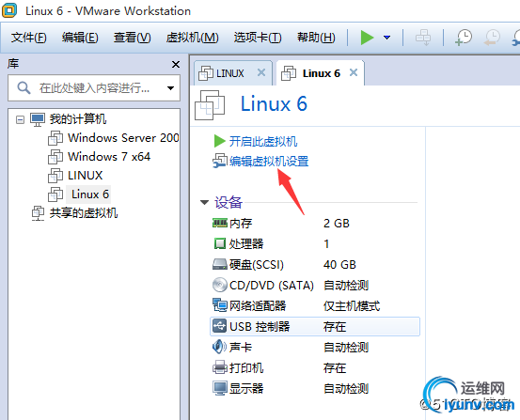Select the 硬盘(SCSI) hard disk row

tap(315, 265)
